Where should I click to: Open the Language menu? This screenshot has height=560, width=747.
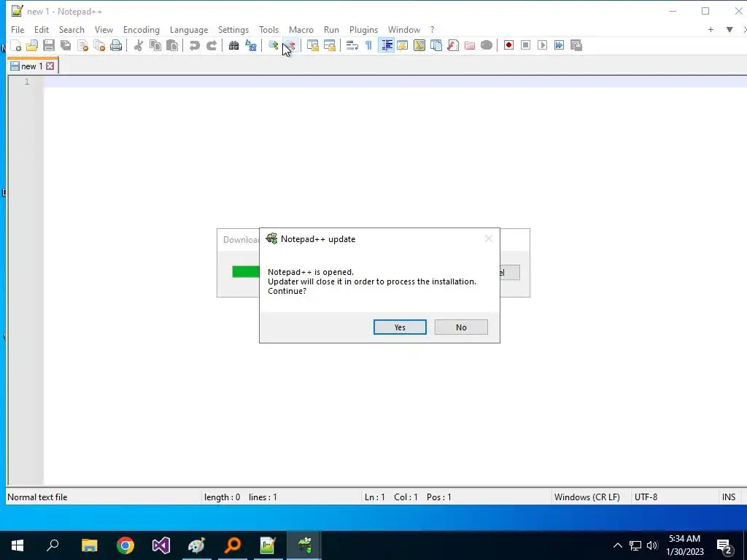tap(189, 29)
